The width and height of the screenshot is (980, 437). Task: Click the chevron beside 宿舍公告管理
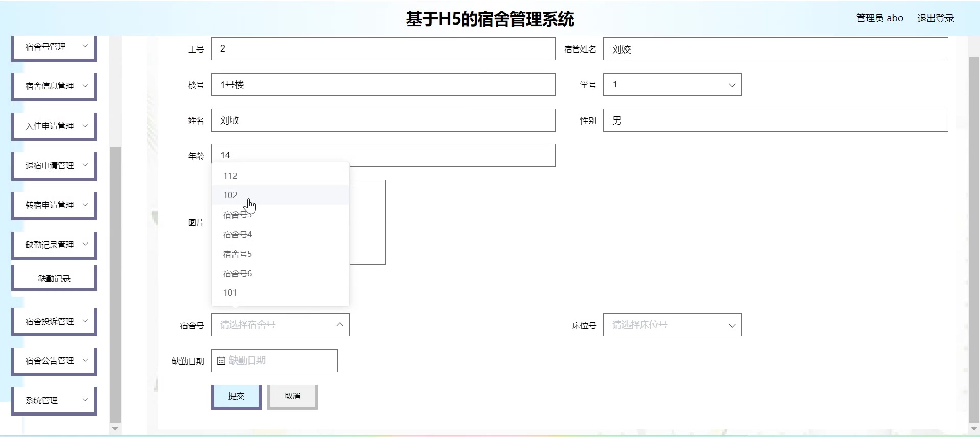coord(85,360)
